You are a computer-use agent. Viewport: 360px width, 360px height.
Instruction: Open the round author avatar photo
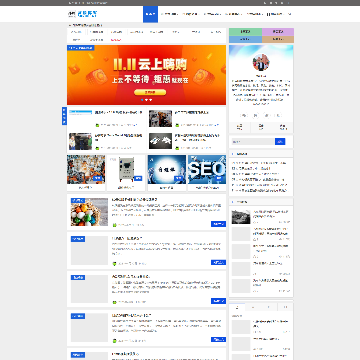pos(261,62)
